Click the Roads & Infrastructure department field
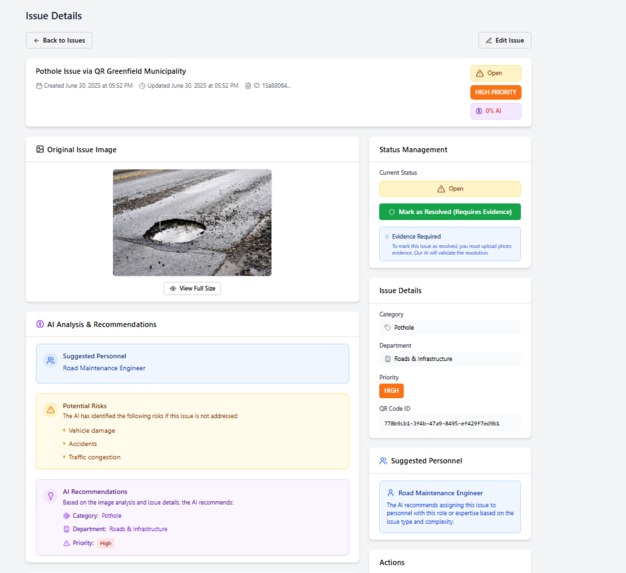This screenshot has width=626, height=573. coord(450,359)
